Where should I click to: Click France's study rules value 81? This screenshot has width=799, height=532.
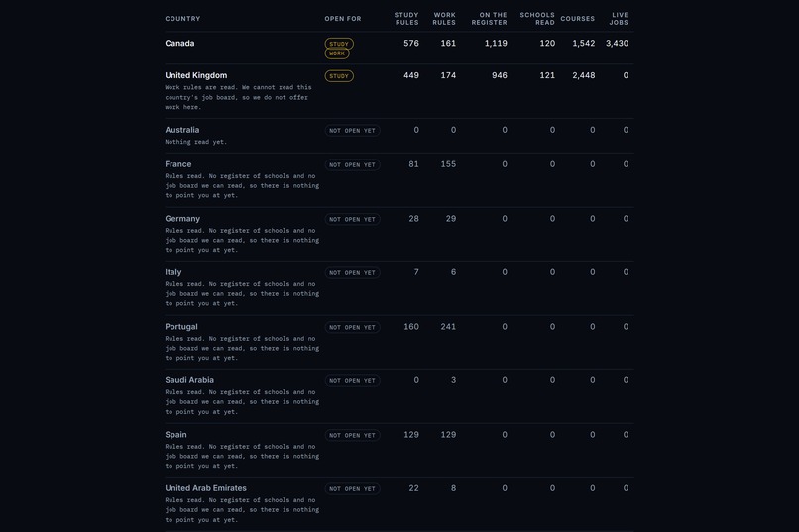(413, 164)
